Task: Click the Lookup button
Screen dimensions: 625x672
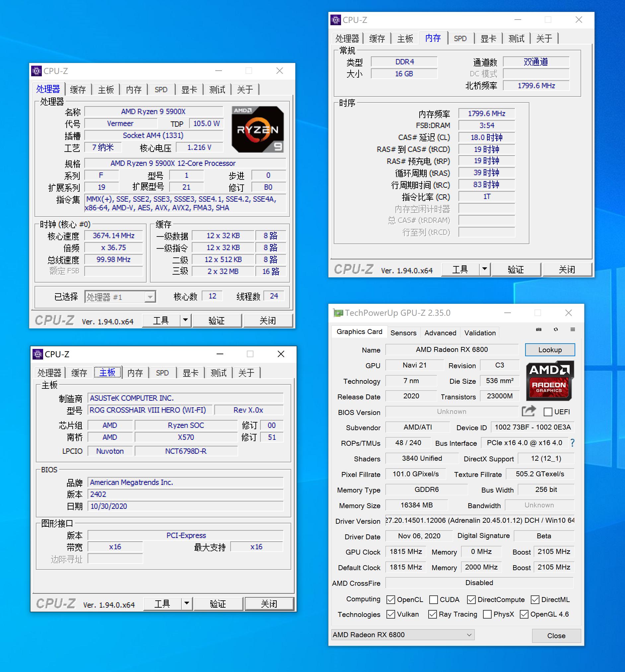Action: click(x=550, y=350)
